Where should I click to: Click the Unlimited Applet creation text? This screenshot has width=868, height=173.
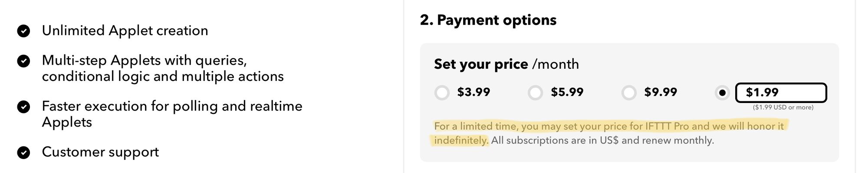(x=125, y=31)
